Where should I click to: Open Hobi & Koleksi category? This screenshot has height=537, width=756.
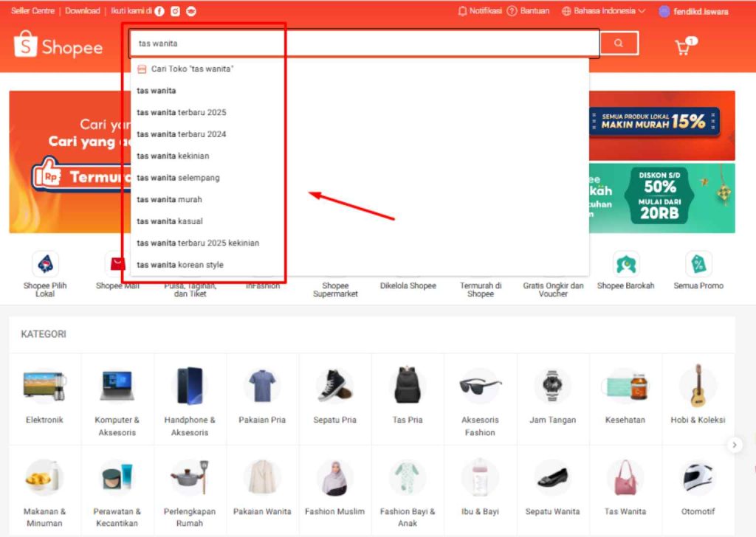[x=698, y=398]
